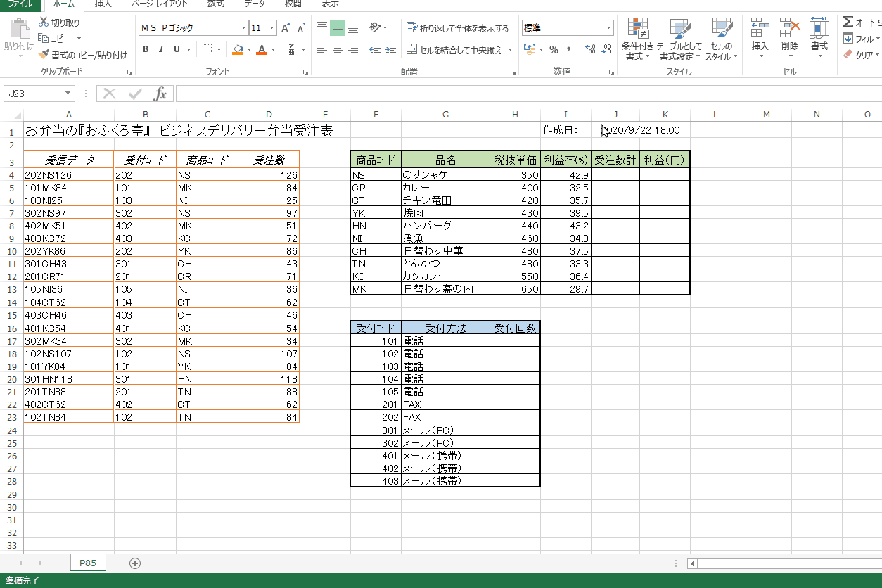Screen dimensions: 882x588
Task: Apply the orange fill color bucket
Action: (238, 49)
